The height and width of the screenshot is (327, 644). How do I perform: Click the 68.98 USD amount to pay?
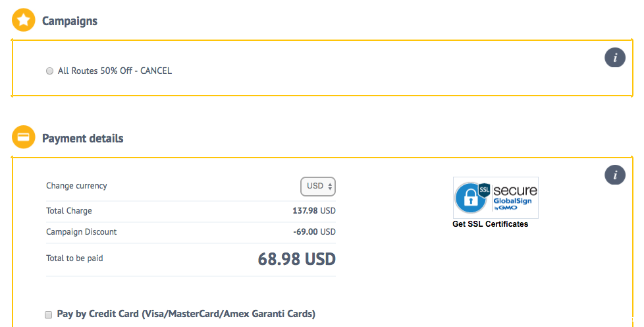coord(296,259)
